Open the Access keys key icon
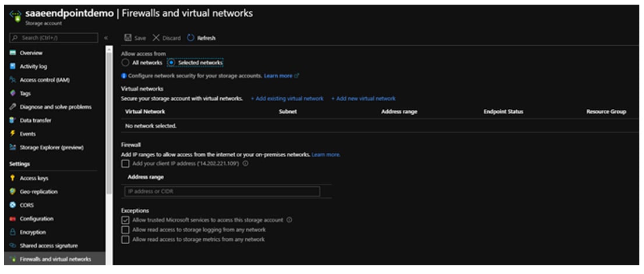The width and height of the screenshot is (644, 274). (12, 179)
